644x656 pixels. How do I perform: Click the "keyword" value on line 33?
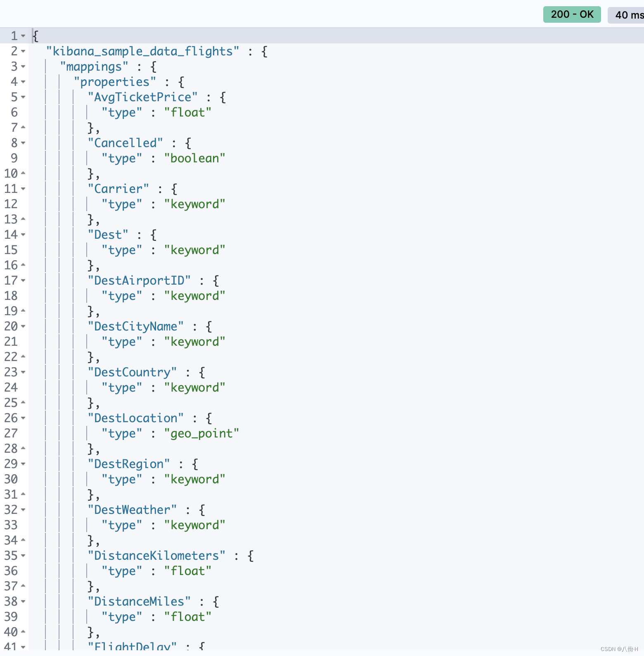click(x=194, y=525)
